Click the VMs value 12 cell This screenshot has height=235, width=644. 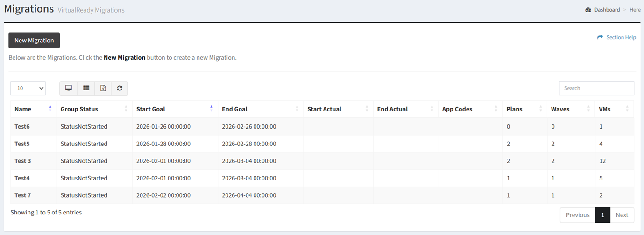(x=615, y=161)
